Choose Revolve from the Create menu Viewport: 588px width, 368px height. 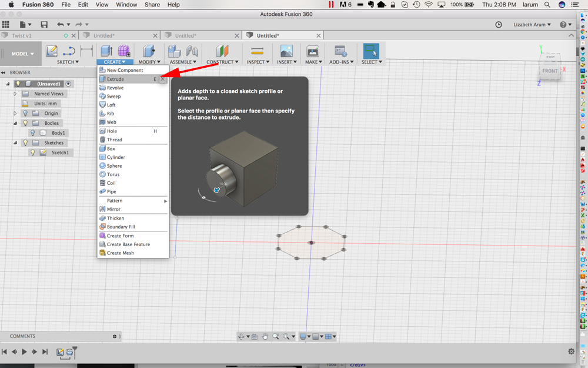[x=133, y=88]
